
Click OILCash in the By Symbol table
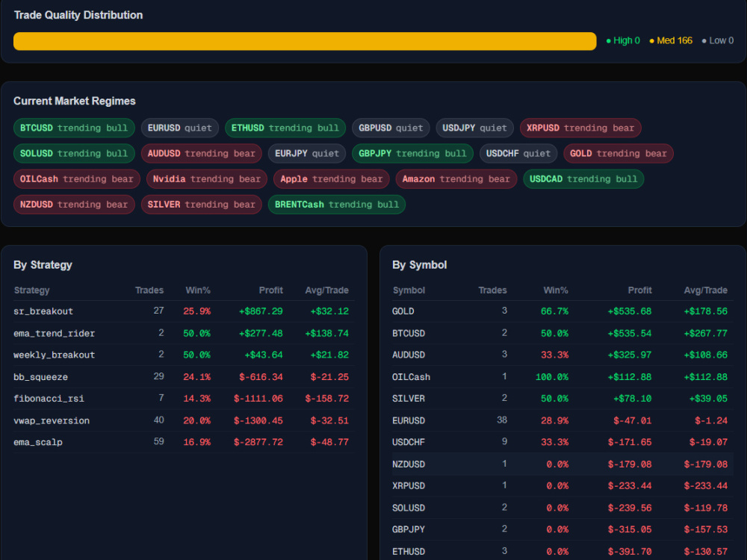(411, 376)
